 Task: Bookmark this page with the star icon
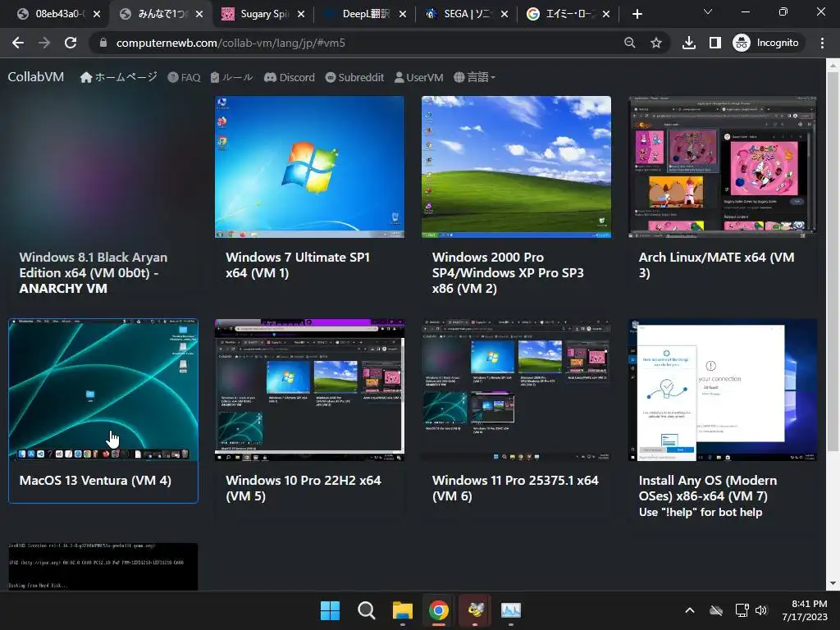[655, 43]
